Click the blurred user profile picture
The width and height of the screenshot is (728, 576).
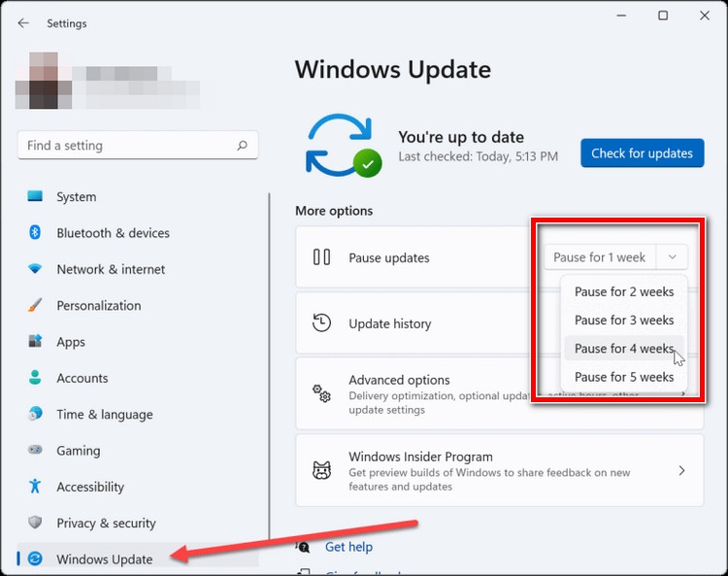(x=44, y=81)
